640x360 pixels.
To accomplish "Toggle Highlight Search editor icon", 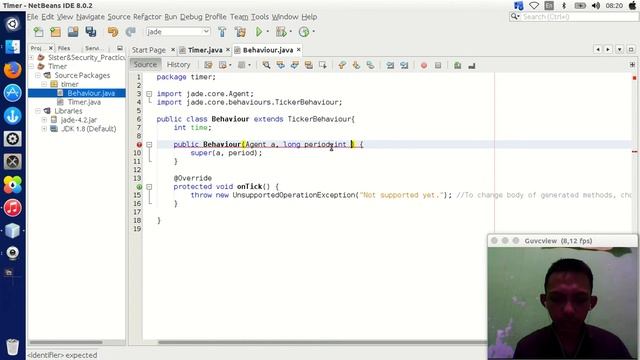I will coord(309,65).
